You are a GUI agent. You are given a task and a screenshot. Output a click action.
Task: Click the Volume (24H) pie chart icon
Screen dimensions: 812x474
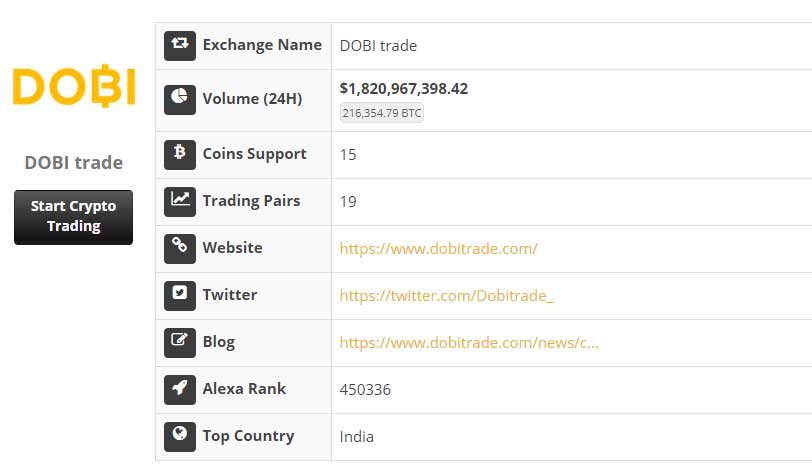click(180, 99)
